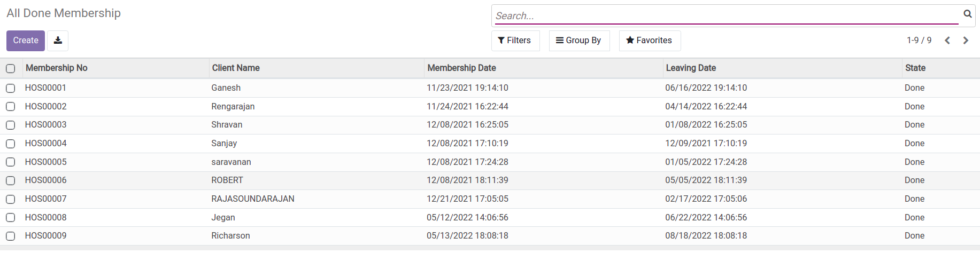Viewport: 980px width, 261px height.
Task: Click the download/import records icon
Action: tap(58, 41)
